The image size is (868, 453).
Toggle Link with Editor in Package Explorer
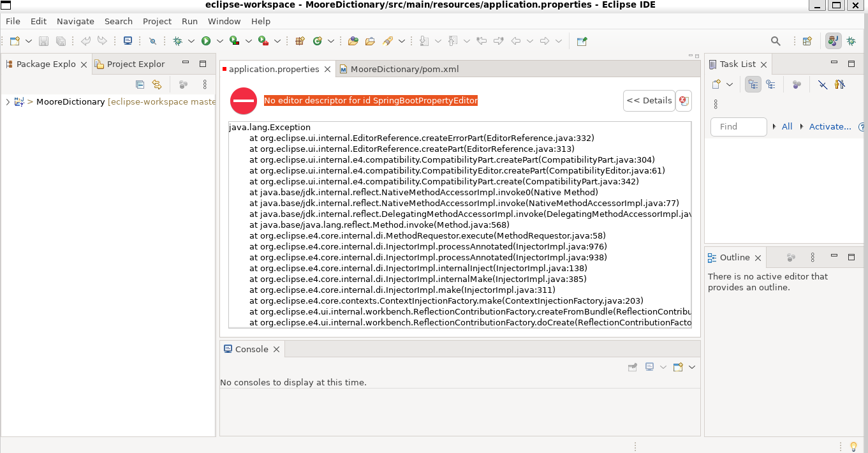(157, 84)
